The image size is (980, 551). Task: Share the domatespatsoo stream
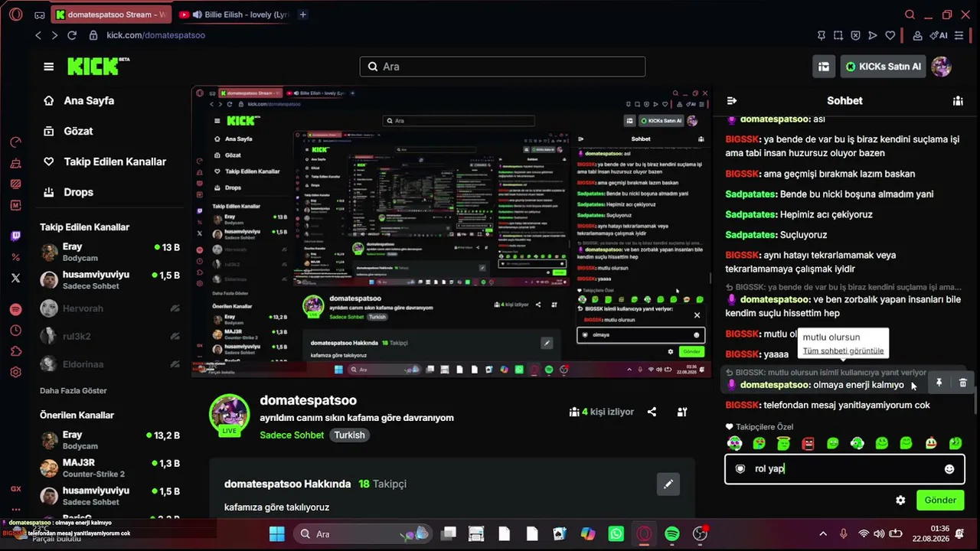[x=652, y=412]
